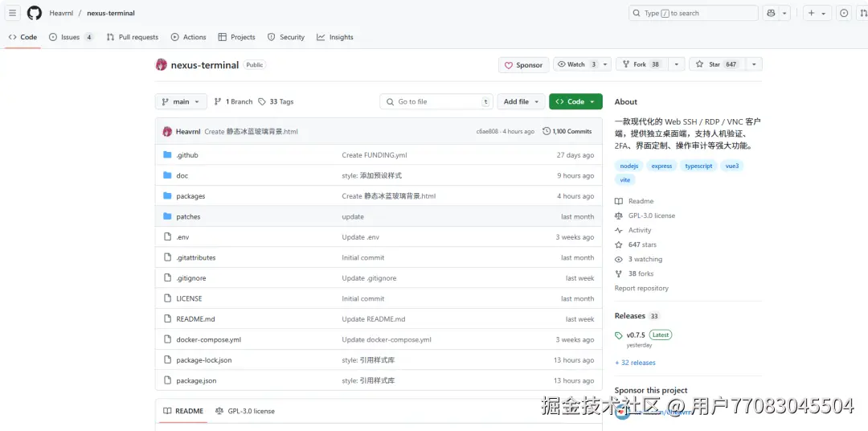Click the package.json file icon
Image resolution: width=868 pixels, height=431 pixels.
tap(167, 380)
